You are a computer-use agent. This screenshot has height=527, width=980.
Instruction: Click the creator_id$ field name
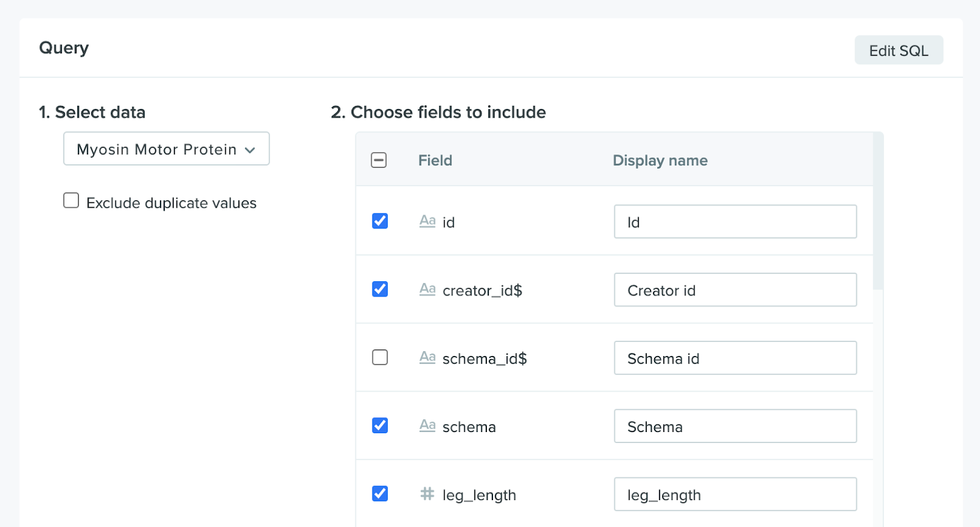[x=483, y=290]
